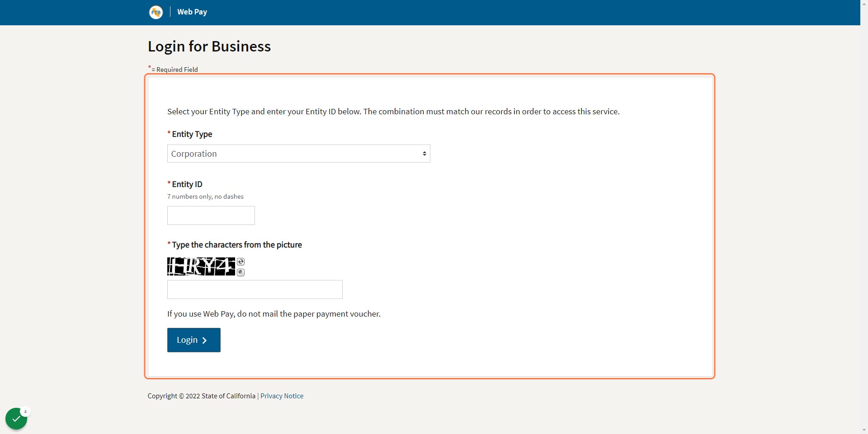Open the Entity Type dropdown

[x=298, y=154]
